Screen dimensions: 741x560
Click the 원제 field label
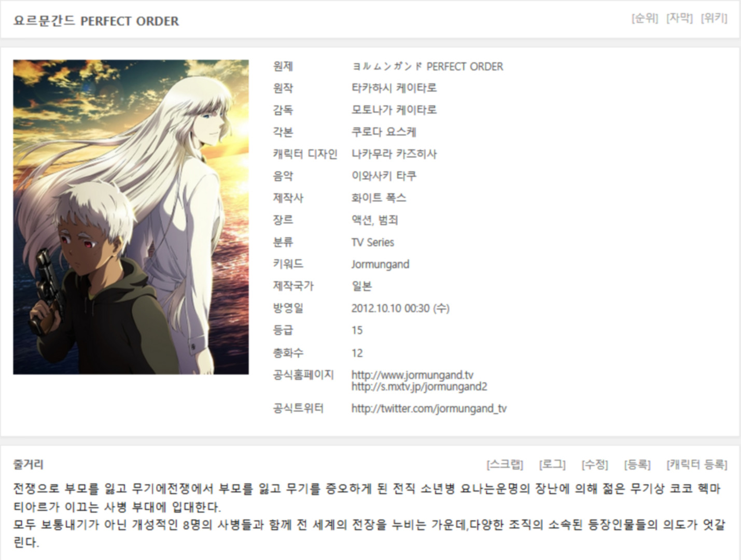coord(283,66)
